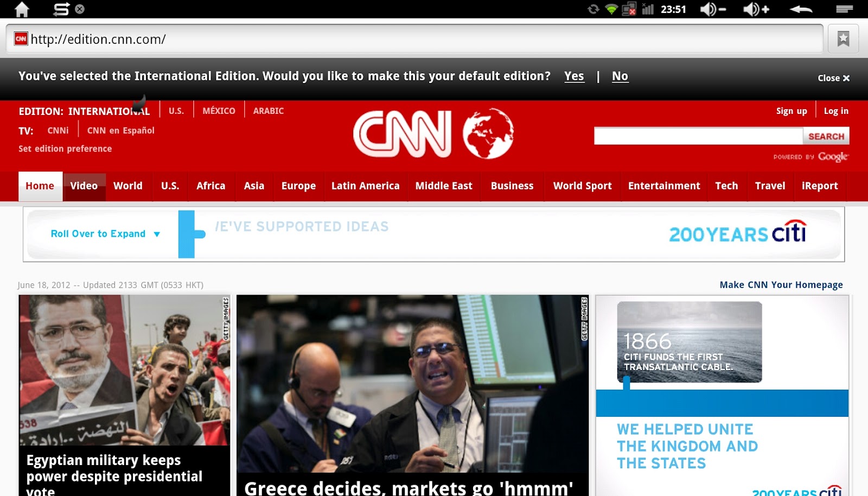This screenshot has width=868, height=496.
Task: Open Greece decides, markets go 'hmmm' headline
Action: [x=409, y=488]
